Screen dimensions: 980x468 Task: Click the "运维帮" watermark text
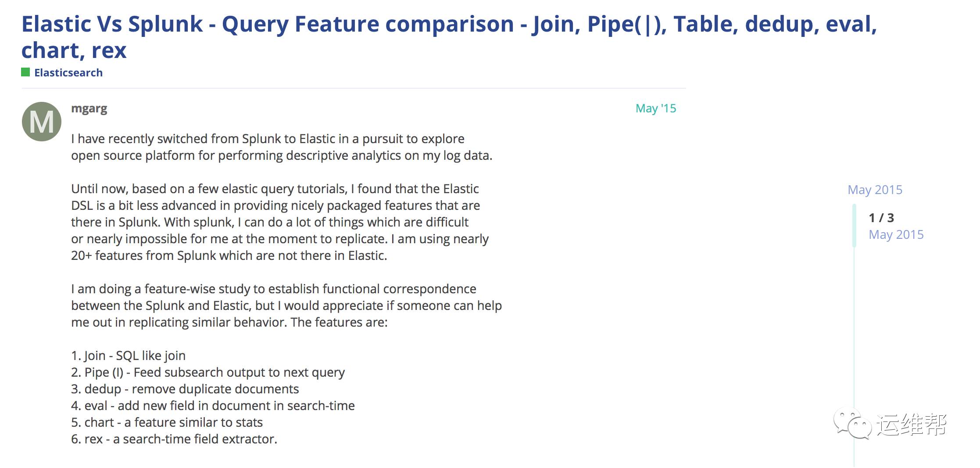[911, 425]
